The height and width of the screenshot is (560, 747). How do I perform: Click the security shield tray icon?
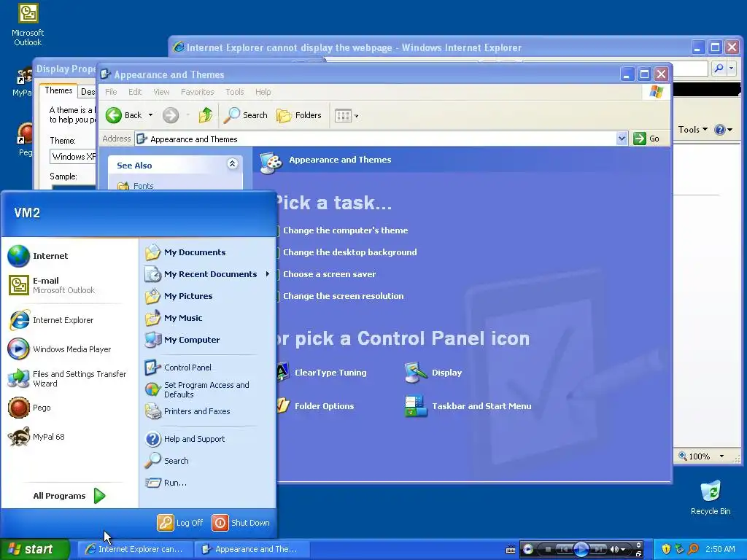pos(666,549)
